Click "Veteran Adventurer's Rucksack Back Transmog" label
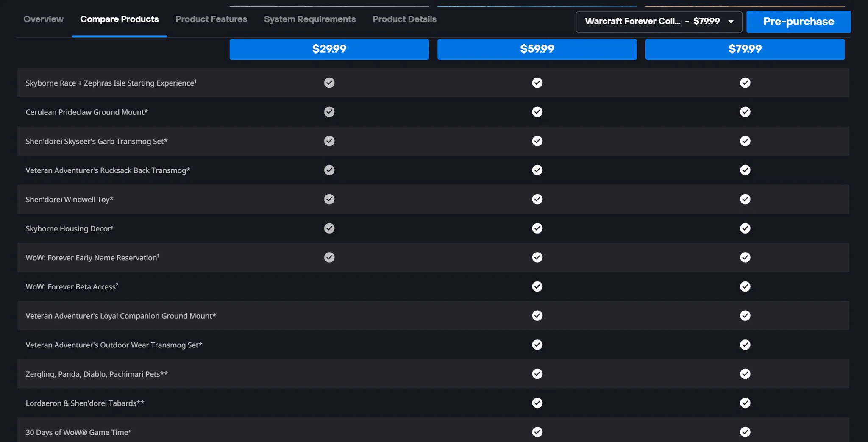 coord(108,170)
